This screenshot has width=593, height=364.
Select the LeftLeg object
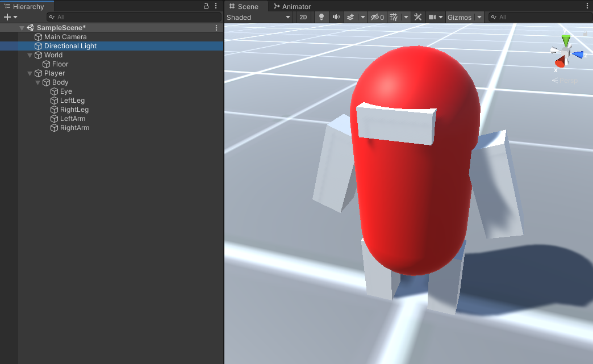112,100
